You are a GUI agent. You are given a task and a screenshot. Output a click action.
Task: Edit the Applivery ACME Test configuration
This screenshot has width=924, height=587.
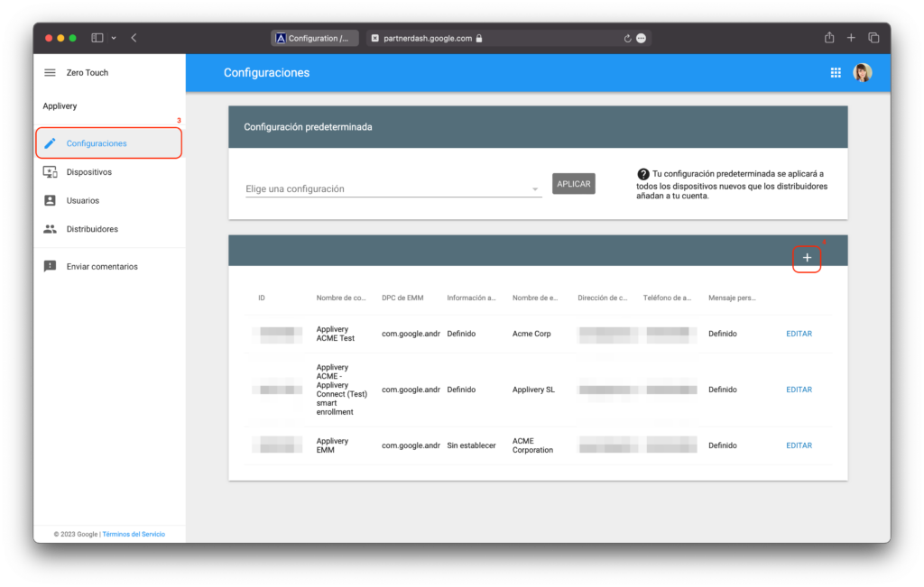coord(799,334)
